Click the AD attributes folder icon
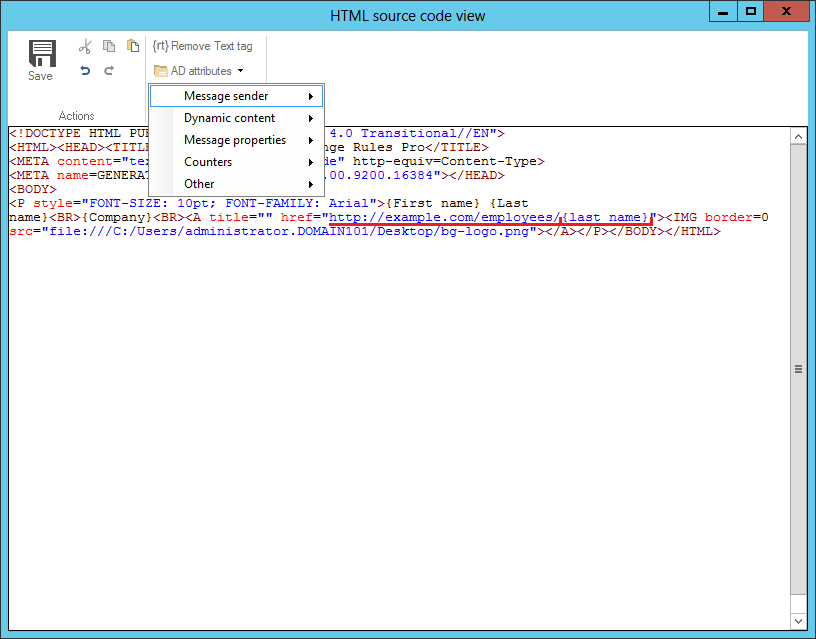816x639 pixels. 162,71
